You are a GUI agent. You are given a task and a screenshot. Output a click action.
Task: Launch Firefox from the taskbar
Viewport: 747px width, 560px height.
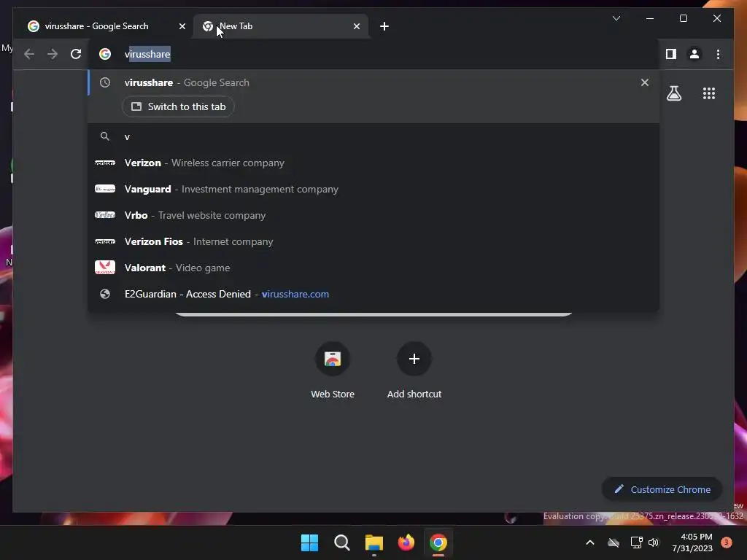tap(406, 542)
